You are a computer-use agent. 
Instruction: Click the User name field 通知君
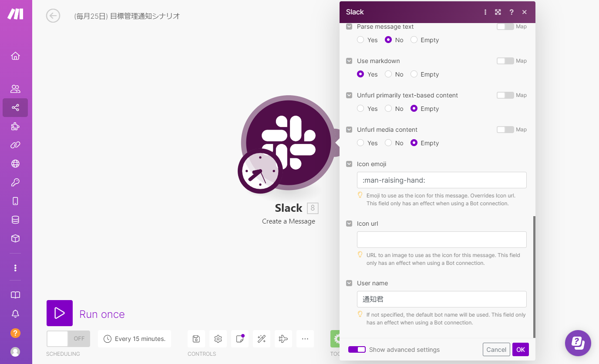(x=442, y=299)
